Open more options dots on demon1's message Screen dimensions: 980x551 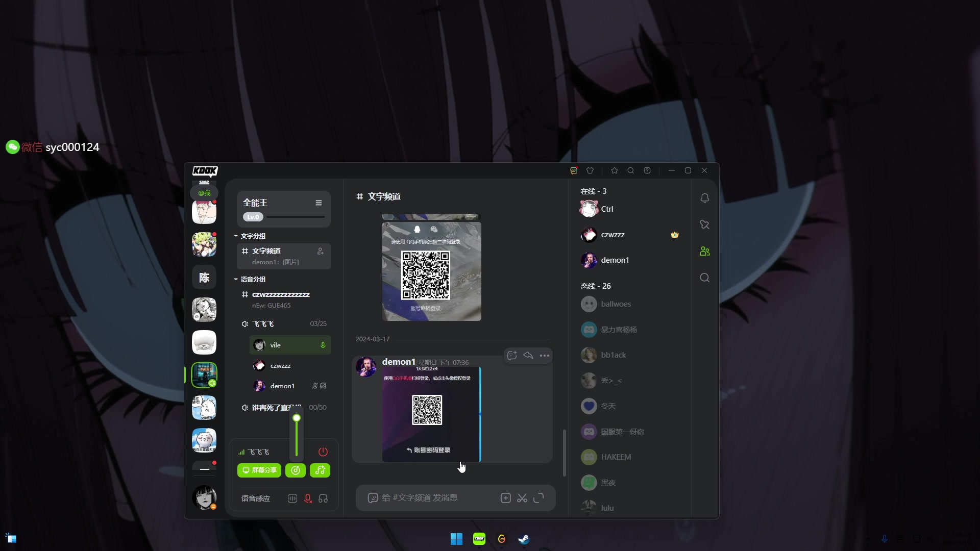pyautogui.click(x=545, y=356)
